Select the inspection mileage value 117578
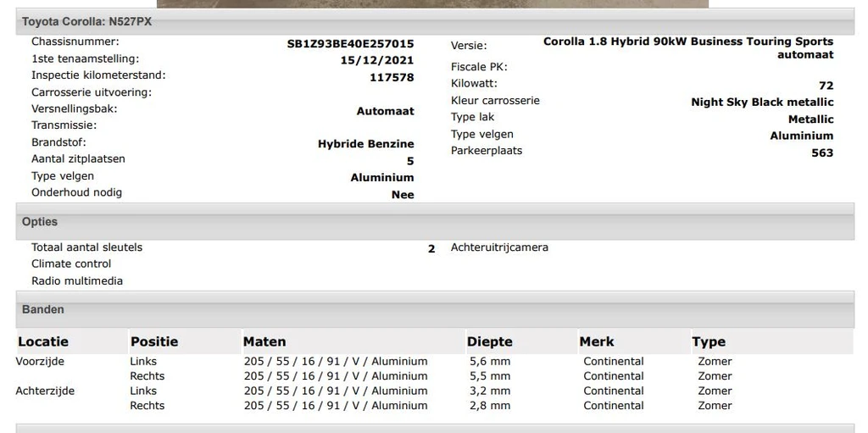868x433 pixels. (x=392, y=77)
